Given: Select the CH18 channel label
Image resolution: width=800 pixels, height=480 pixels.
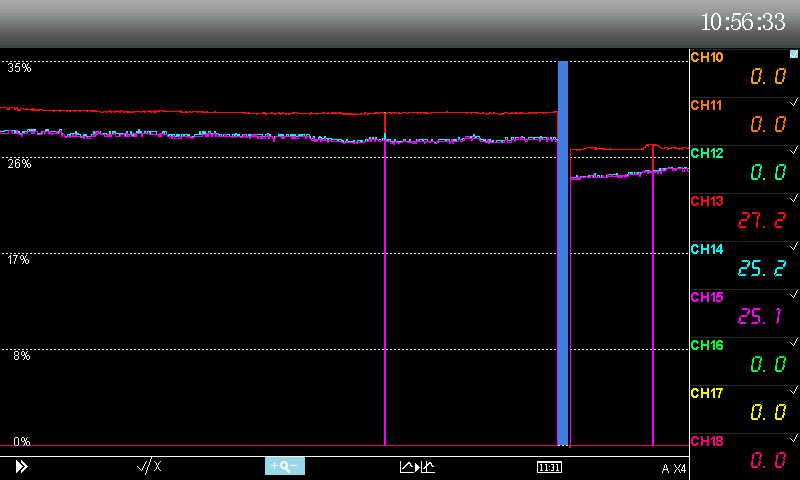Looking at the screenshot, I should (x=707, y=441).
